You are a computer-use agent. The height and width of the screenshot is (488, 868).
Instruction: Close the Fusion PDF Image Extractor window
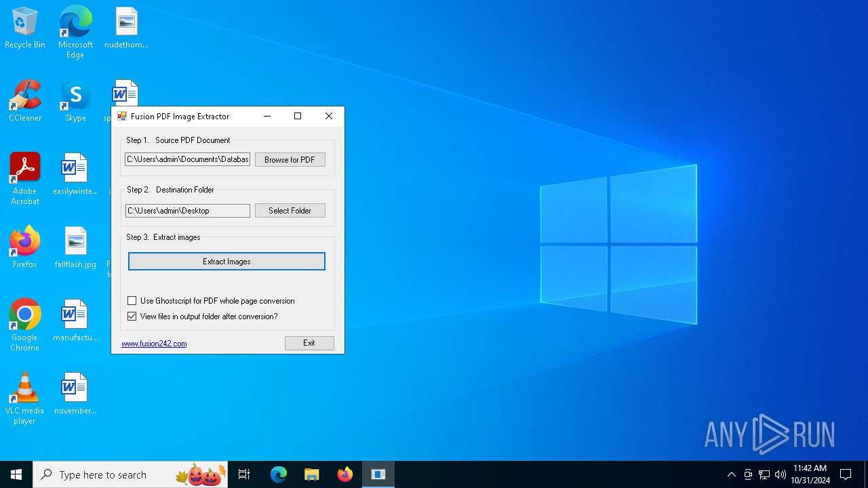(x=329, y=116)
